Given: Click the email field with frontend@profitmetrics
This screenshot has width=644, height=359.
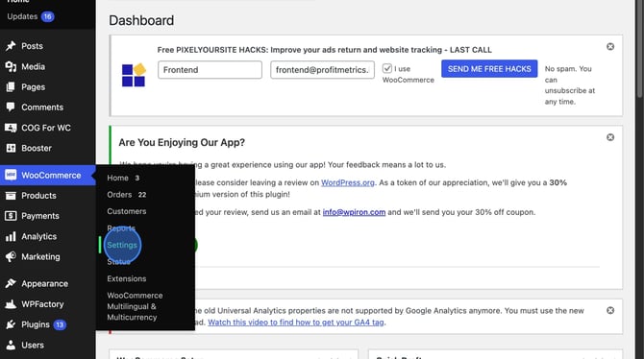Looking at the screenshot, I should (322, 70).
